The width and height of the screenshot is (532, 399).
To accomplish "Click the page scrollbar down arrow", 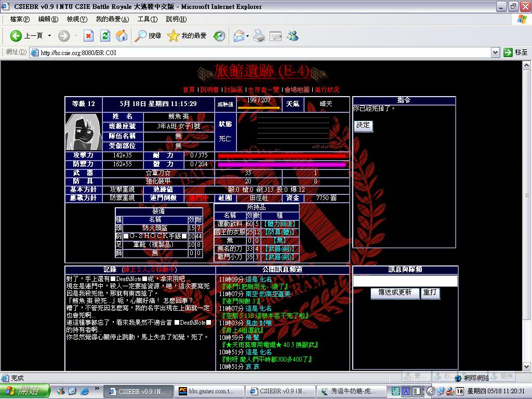I will 527,366.
